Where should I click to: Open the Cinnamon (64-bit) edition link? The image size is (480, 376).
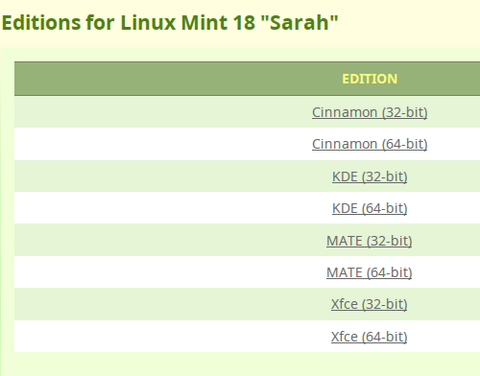point(369,144)
